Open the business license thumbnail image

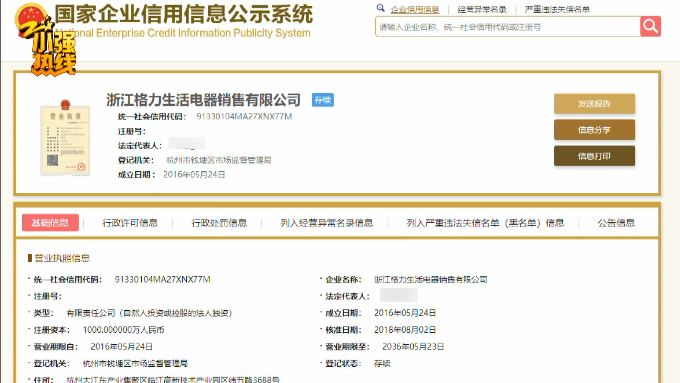pyautogui.click(x=65, y=138)
